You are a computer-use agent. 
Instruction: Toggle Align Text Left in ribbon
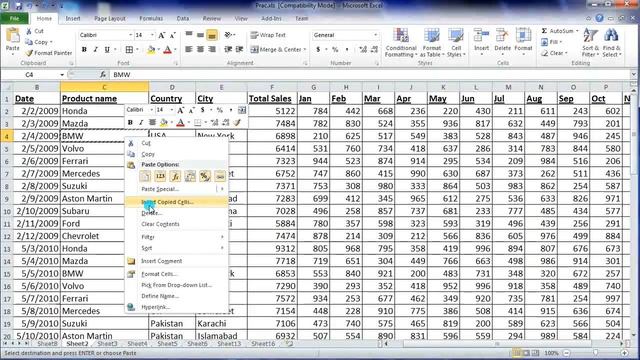[189, 49]
